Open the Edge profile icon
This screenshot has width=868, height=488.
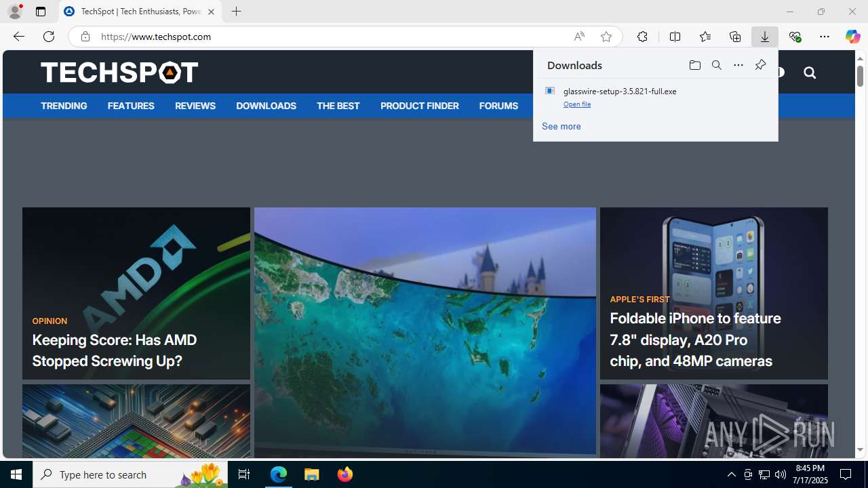15,12
